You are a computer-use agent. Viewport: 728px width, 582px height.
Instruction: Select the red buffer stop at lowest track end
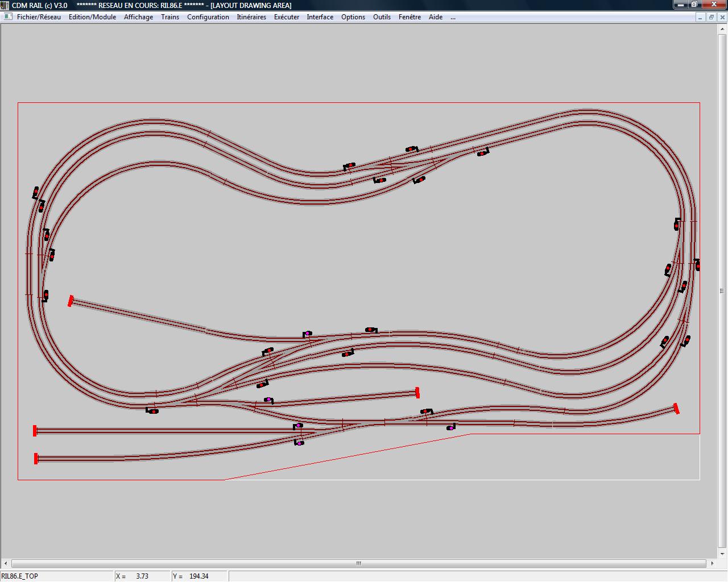(36, 458)
